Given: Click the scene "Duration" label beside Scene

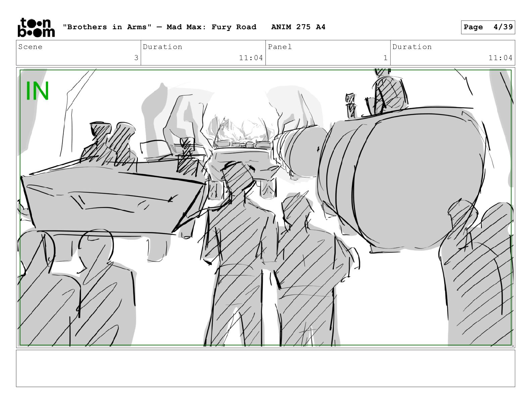Looking at the screenshot, I should 163,47.
